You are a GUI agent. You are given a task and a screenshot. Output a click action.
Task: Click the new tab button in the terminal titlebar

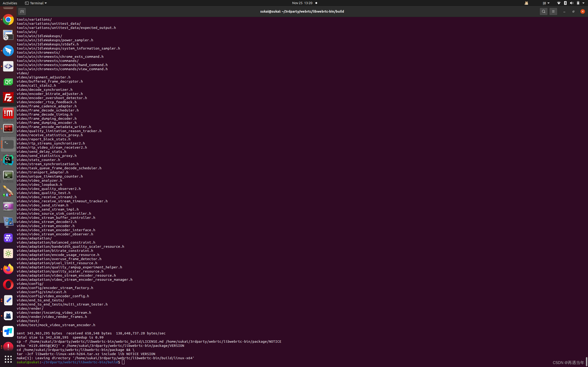pyautogui.click(x=22, y=11)
